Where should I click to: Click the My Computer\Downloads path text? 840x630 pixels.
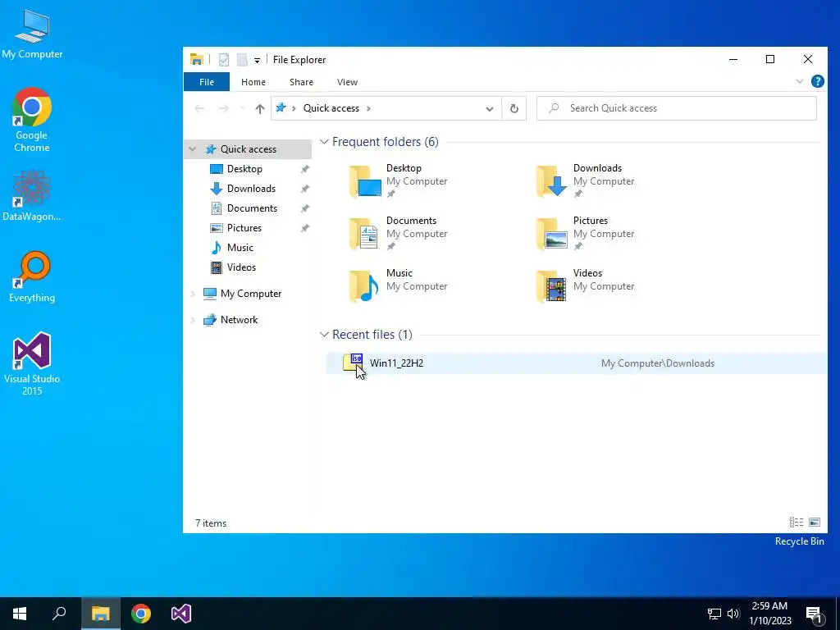pos(657,363)
